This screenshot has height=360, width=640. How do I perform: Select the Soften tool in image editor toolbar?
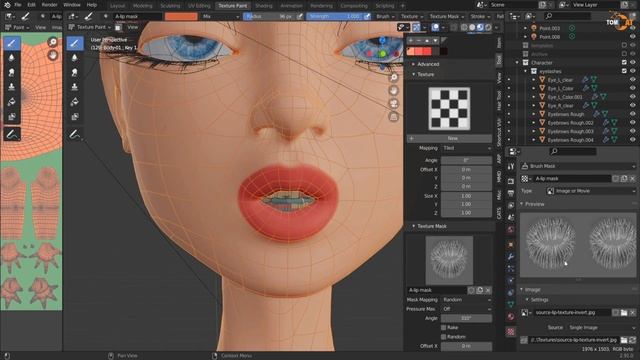coord(11,58)
